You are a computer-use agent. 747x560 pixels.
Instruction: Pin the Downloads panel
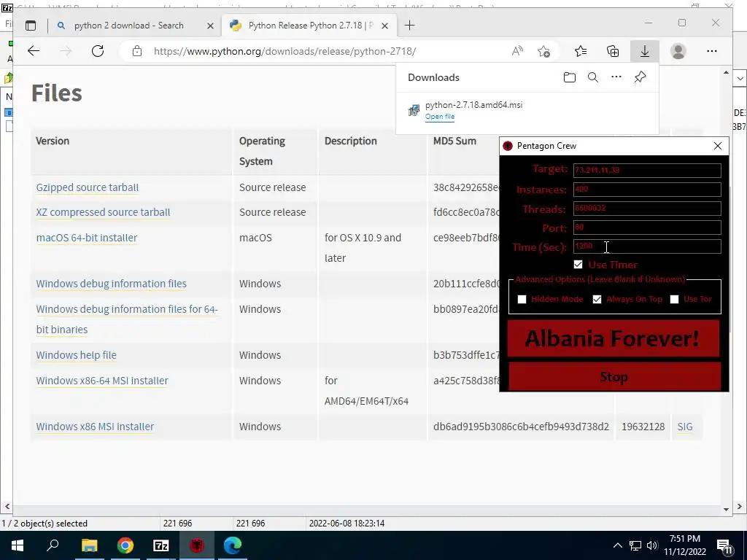640,77
